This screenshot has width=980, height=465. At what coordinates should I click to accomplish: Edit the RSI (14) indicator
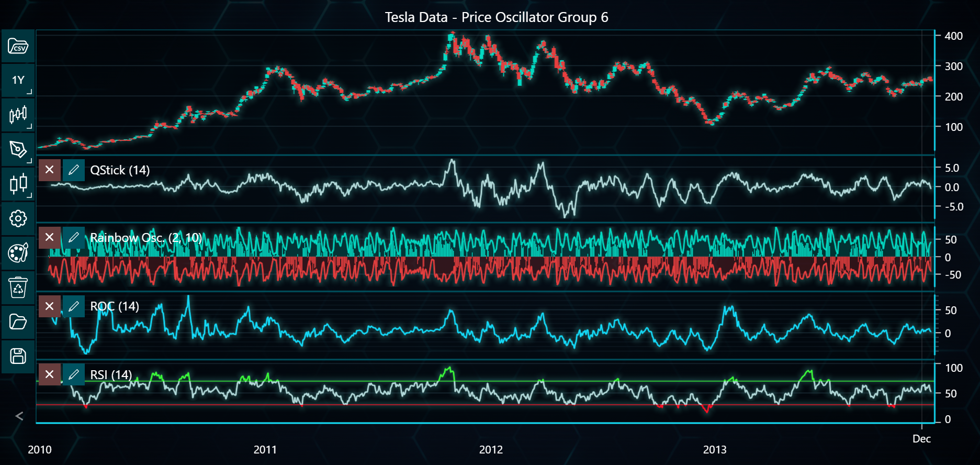click(x=74, y=374)
